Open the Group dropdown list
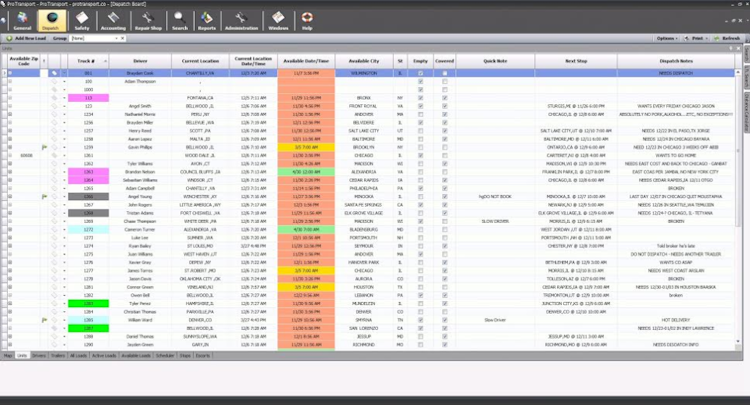The image size is (750, 405). [116, 38]
